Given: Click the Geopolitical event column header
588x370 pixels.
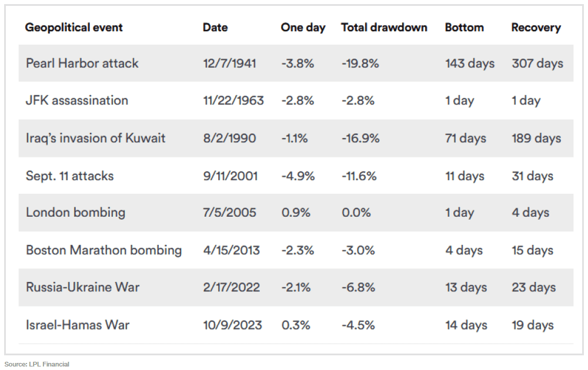Looking at the screenshot, I should [73, 28].
